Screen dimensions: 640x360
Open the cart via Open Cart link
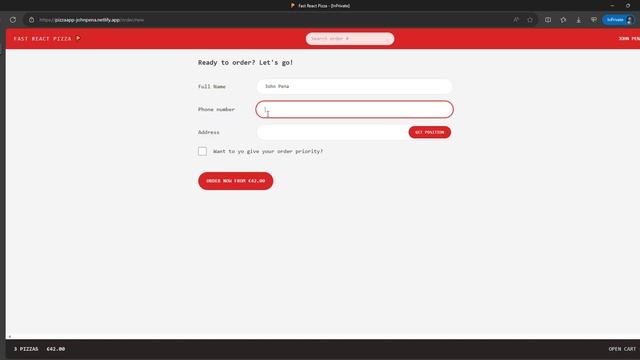(x=622, y=349)
